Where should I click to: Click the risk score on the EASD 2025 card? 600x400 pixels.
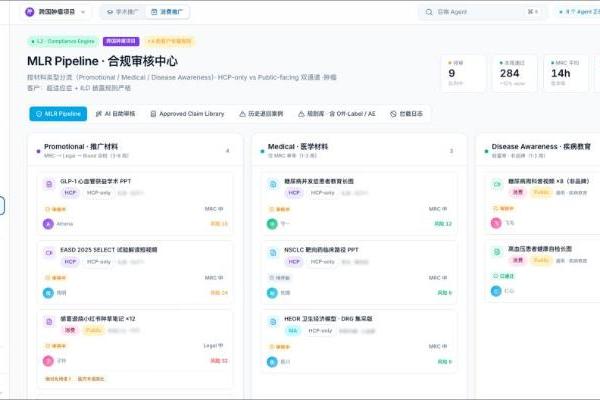[219, 293]
